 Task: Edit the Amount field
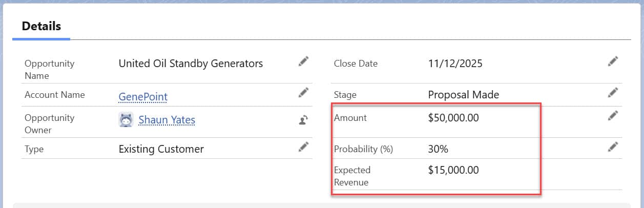(613, 116)
